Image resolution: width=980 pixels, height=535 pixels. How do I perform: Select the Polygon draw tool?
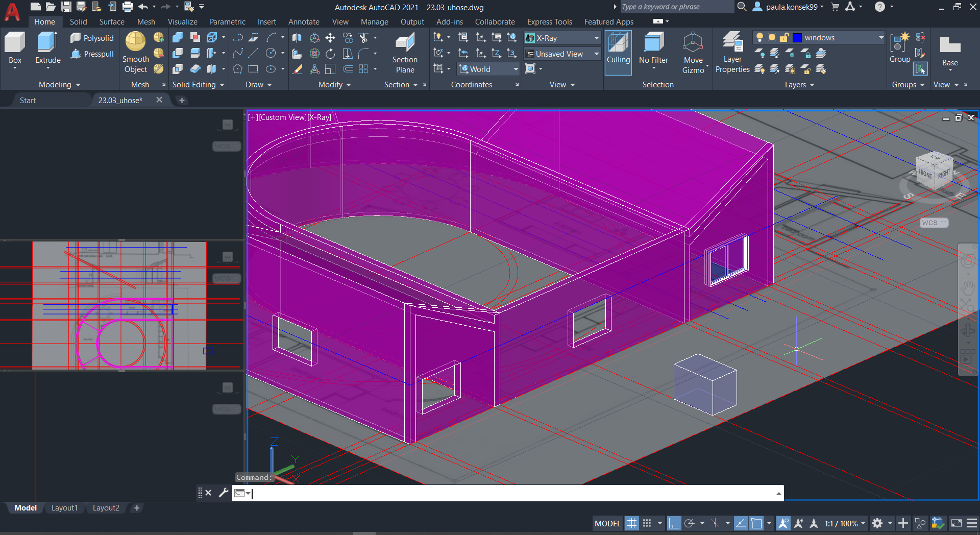pos(237,69)
